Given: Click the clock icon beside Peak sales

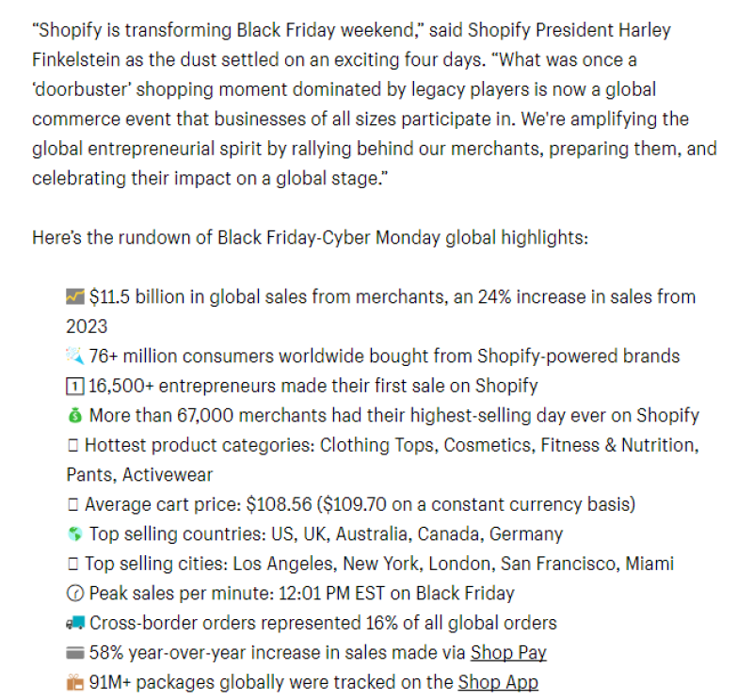Looking at the screenshot, I should coord(75,594).
